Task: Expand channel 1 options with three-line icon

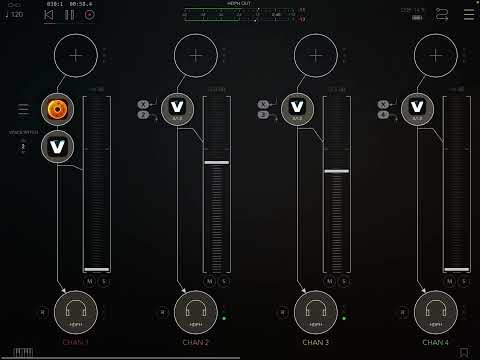Action: tap(23, 109)
